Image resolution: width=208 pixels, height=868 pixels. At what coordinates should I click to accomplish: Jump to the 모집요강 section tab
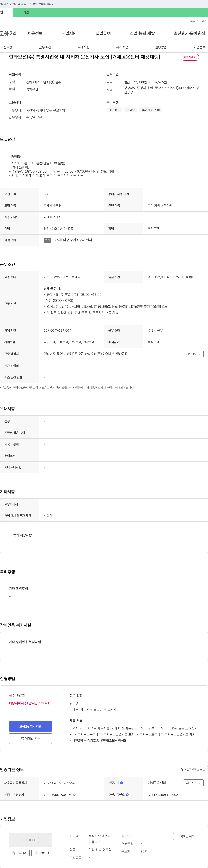click(6, 47)
